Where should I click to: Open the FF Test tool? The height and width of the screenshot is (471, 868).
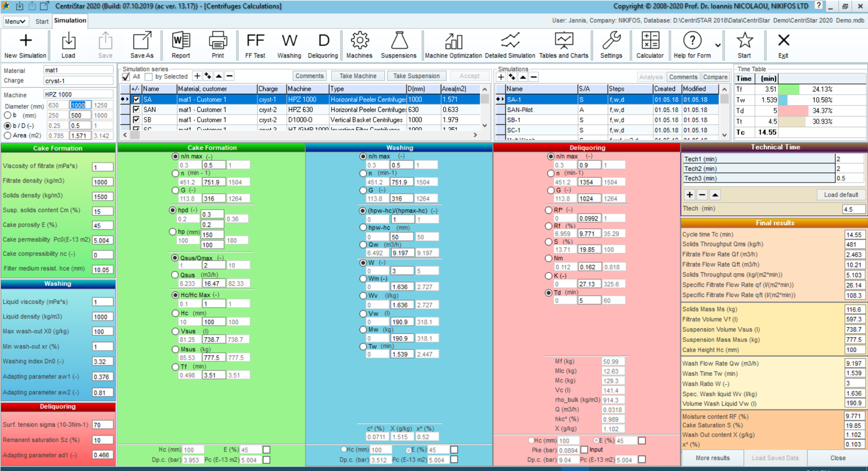[x=255, y=46]
